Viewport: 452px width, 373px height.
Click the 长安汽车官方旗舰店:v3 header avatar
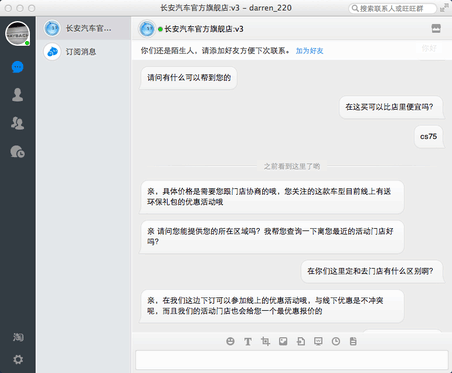(x=147, y=29)
